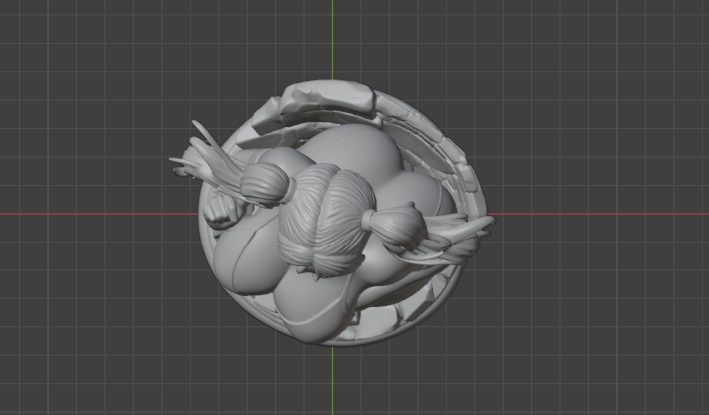Image resolution: width=709 pixels, height=415 pixels.
Task: Select the hair tie on the left bun
Action: coord(291,190)
